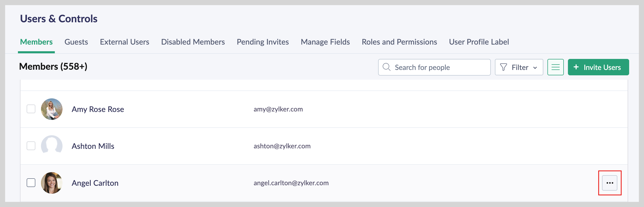Click the list view hamburger icon

555,67
